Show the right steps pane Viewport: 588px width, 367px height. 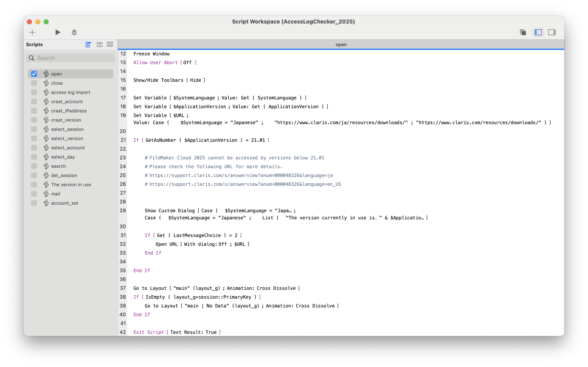(552, 32)
